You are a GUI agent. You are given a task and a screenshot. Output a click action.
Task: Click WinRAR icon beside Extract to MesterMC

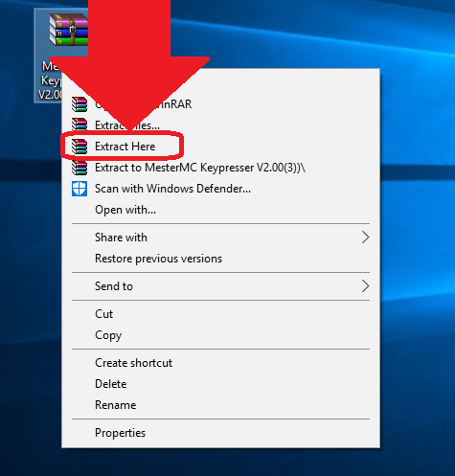[80, 168]
